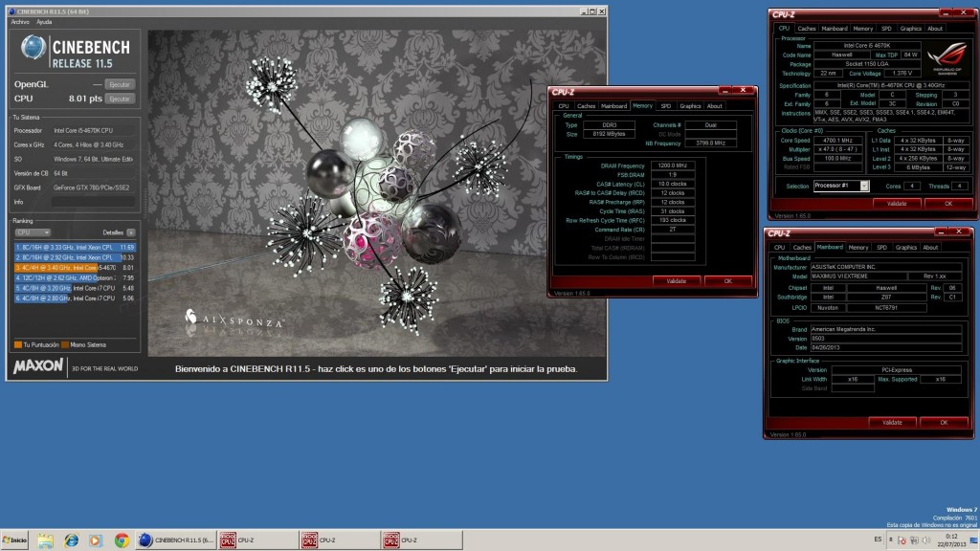Open Windows Explorer from the taskbar
Viewport: 980px width, 551px height.
pos(45,540)
